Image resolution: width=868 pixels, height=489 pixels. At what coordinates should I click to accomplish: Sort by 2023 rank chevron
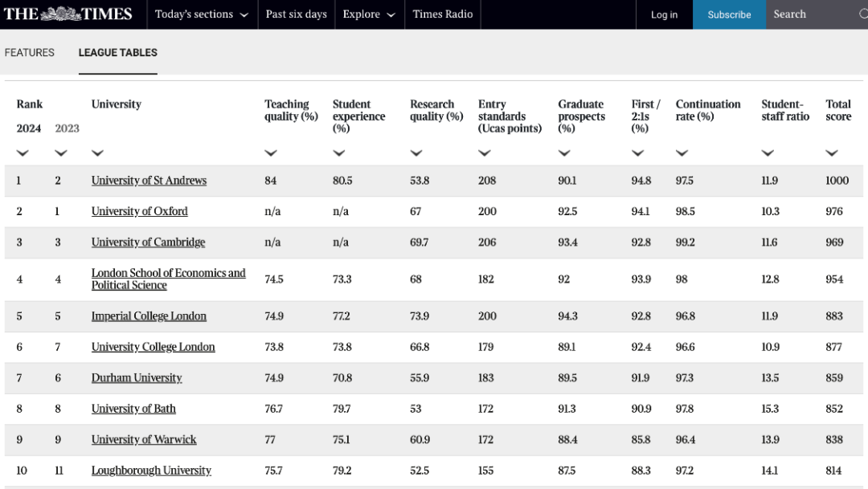[x=61, y=153]
